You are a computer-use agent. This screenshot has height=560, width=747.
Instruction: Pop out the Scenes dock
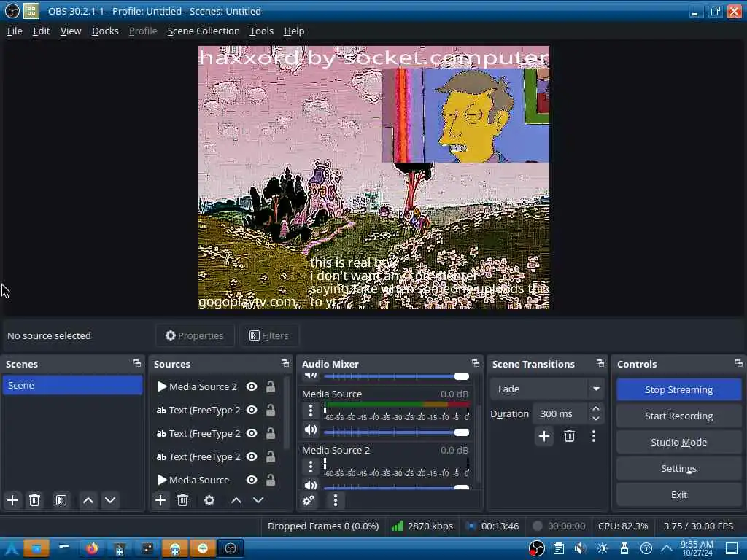coord(137,363)
